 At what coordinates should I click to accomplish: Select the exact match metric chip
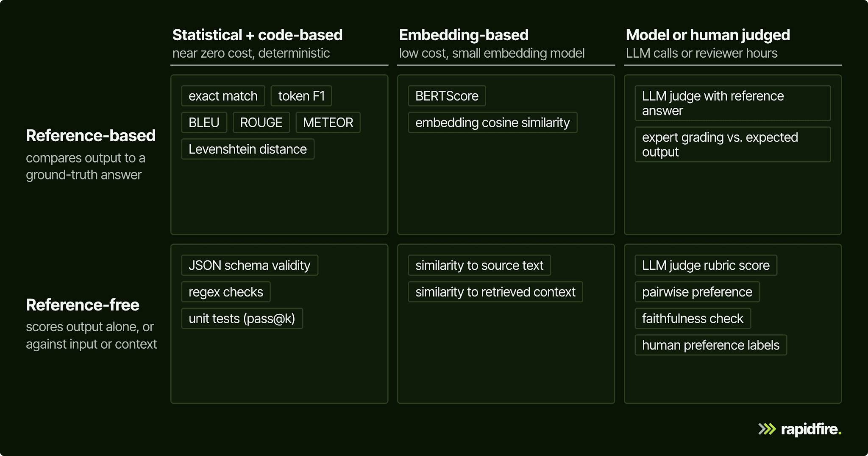click(x=223, y=96)
